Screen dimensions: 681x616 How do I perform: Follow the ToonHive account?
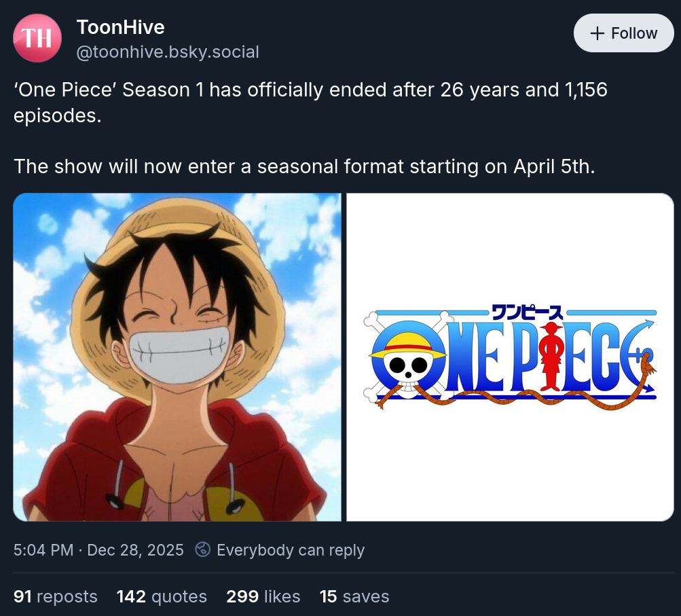[623, 33]
